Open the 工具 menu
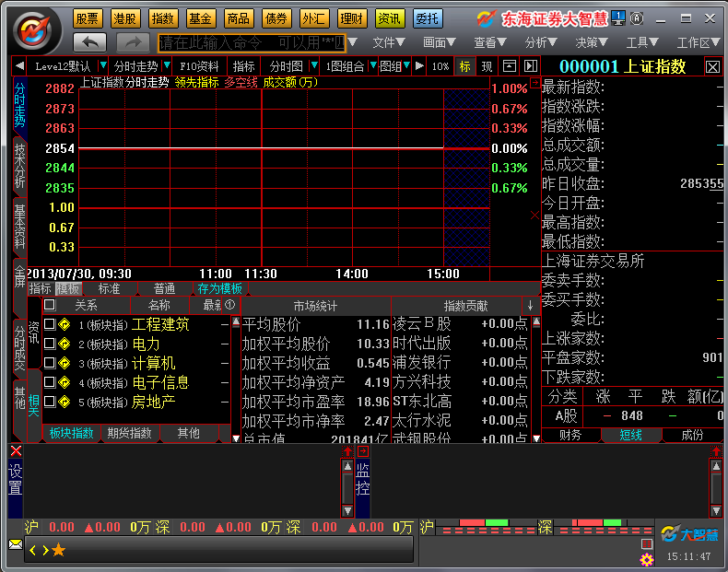The width and height of the screenshot is (728, 572). [642, 42]
